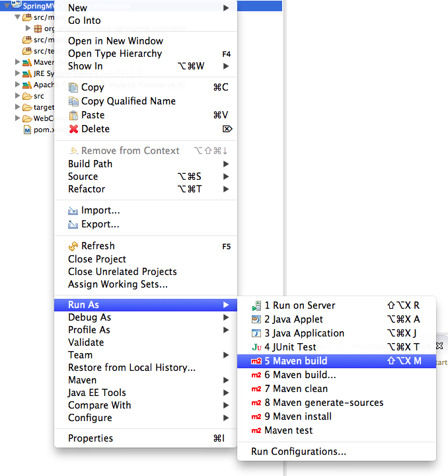Expand the target folder disclosure triangle
Screen dimensions: 448x476
(18, 107)
